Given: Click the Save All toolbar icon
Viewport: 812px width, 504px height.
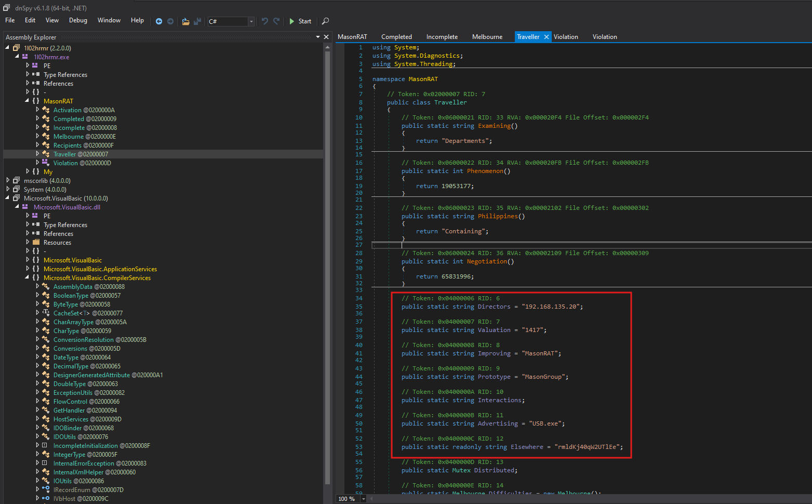Looking at the screenshot, I should [197, 21].
